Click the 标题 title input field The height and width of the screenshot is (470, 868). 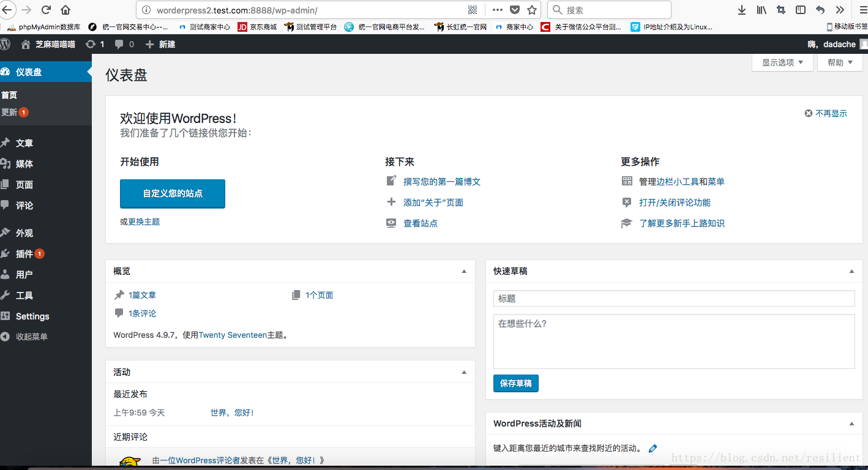(x=674, y=299)
